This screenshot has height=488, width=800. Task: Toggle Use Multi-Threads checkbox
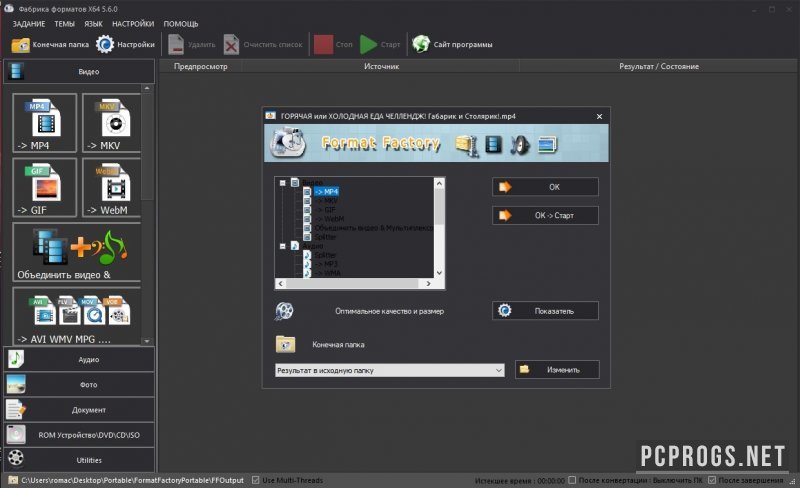coord(256,480)
